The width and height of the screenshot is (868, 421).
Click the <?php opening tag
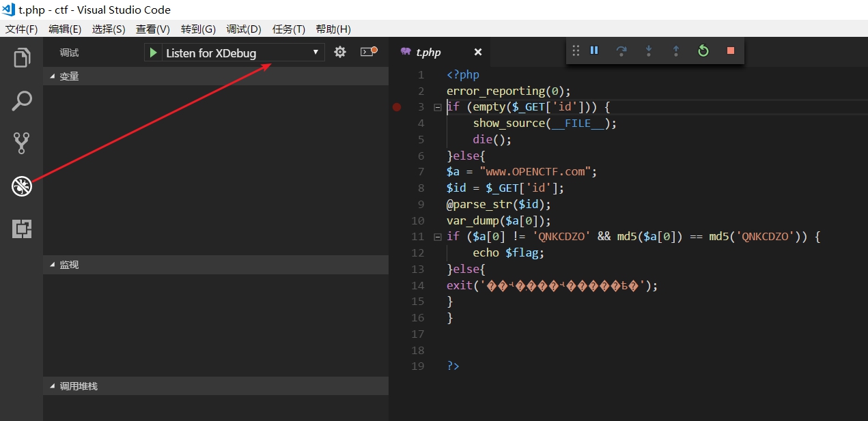[x=463, y=75]
